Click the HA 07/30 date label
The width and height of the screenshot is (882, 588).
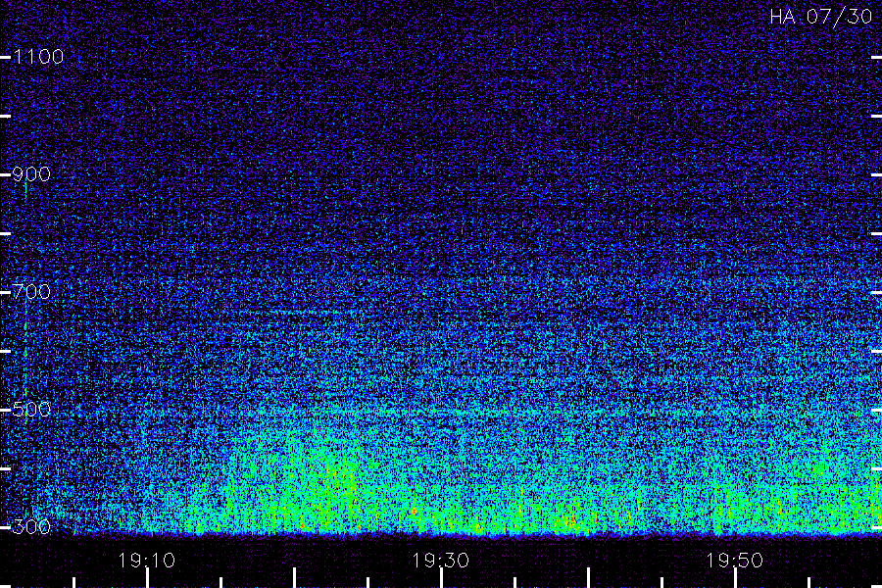(x=820, y=17)
